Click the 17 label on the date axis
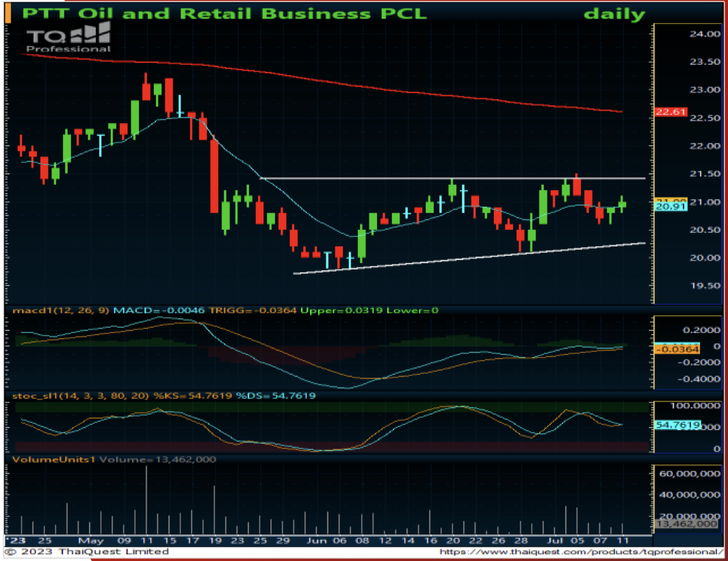 (x=192, y=540)
